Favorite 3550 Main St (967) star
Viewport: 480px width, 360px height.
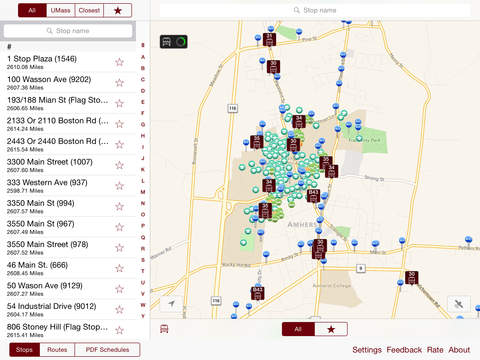[119, 227]
